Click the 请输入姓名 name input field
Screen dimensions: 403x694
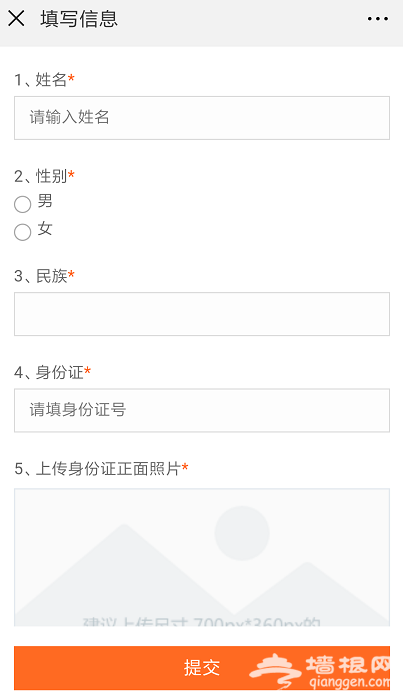(x=202, y=118)
